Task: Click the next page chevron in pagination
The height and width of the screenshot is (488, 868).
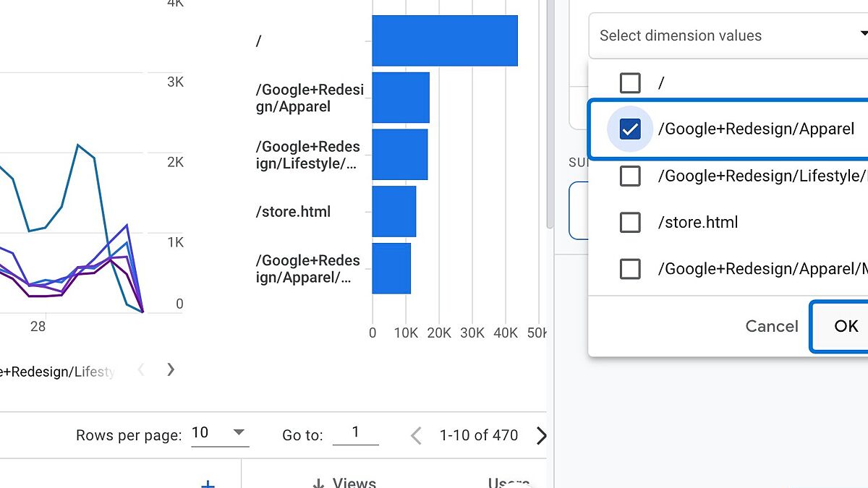Action: tap(541, 435)
